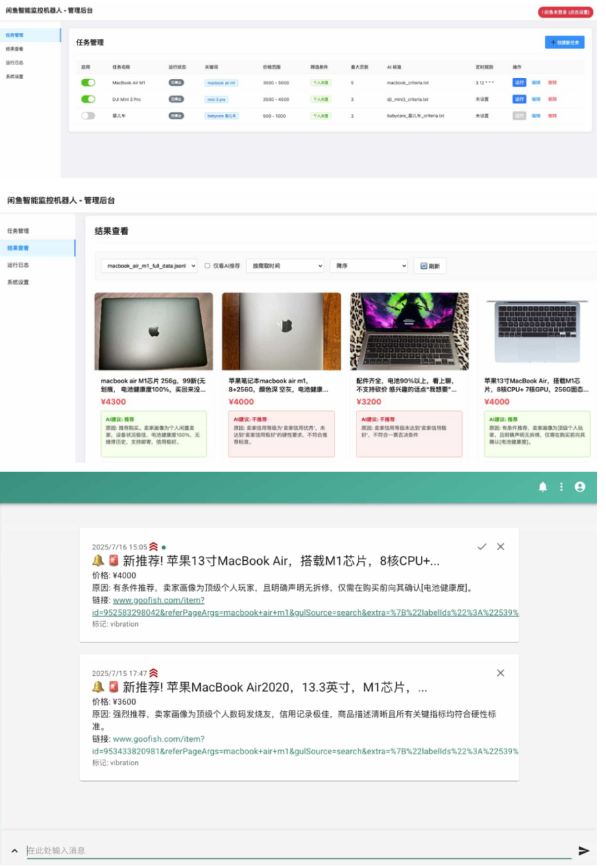Screen dimensions: 606x868
Task: Click the notification bell icon in green header
Action: [x=543, y=487]
